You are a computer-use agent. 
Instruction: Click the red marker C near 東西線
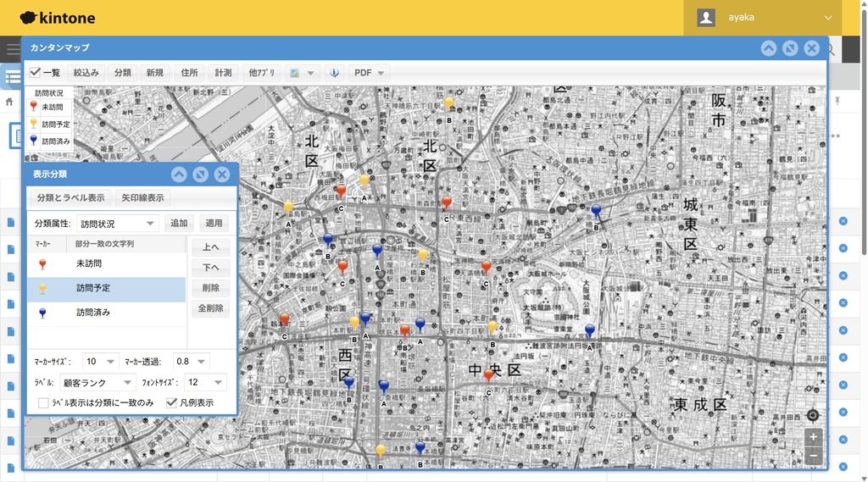click(447, 202)
